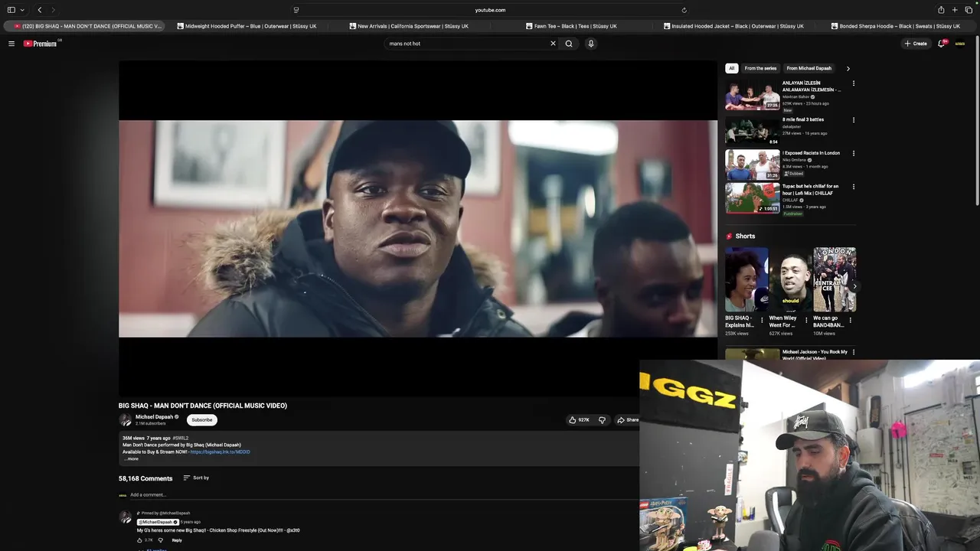Viewport: 980px width, 551px height.
Task: Click the search magnifier button
Action: pyautogui.click(x=569, y=44)
